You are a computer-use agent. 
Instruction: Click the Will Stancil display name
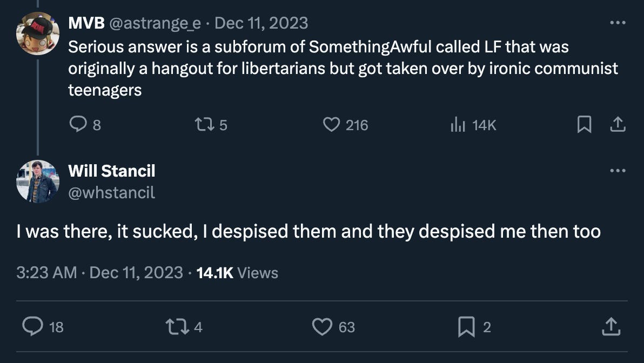(x=111, y=171)
